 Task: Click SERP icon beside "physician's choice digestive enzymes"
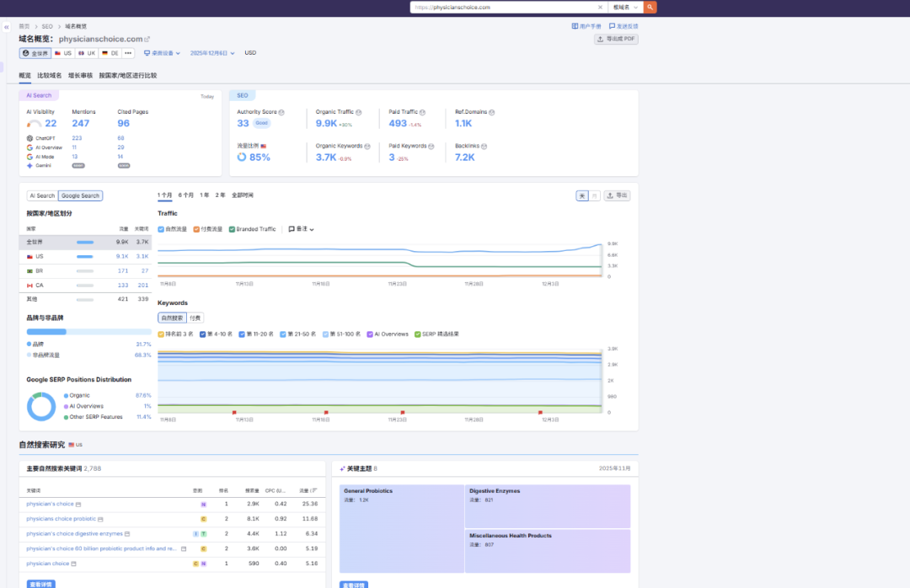pyautogui.click(x=127, y=534)
